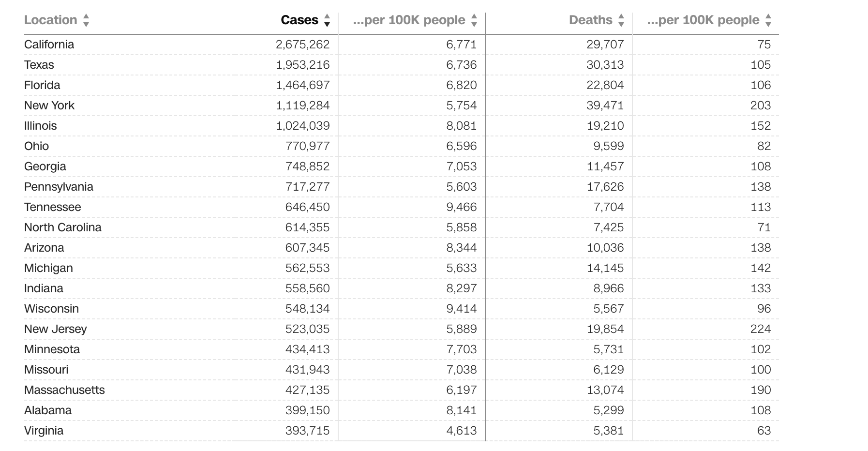Click the Massachusetts location name
The height and width of the screenshot is (451, 868).
[x=64, y=390]
